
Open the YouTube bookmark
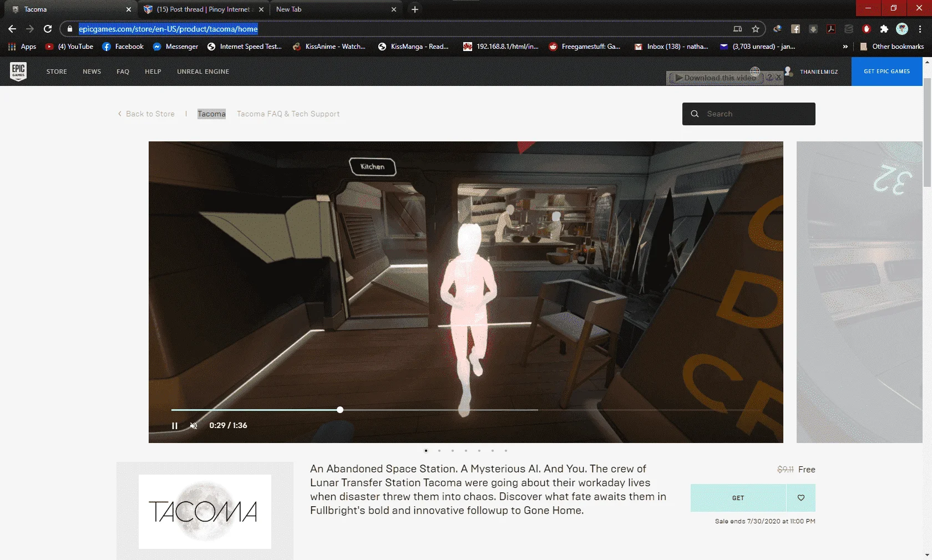(x=69, y=47)
